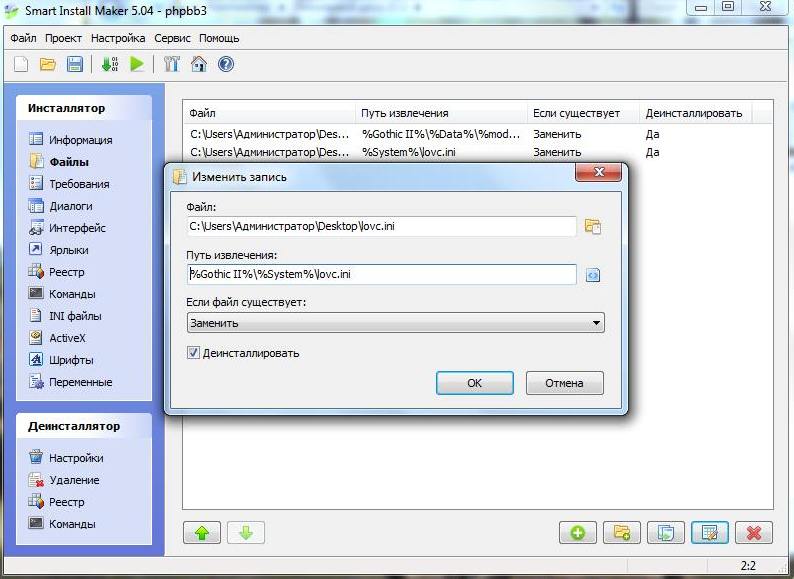The image size is (794, 579).
Task: Open the Заменить dropdown list
Action: pyautogui.click(x=395, y=323)
